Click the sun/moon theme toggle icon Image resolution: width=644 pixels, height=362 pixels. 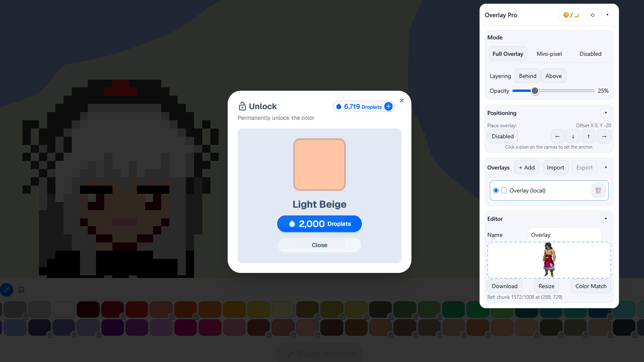click(571, 15)
